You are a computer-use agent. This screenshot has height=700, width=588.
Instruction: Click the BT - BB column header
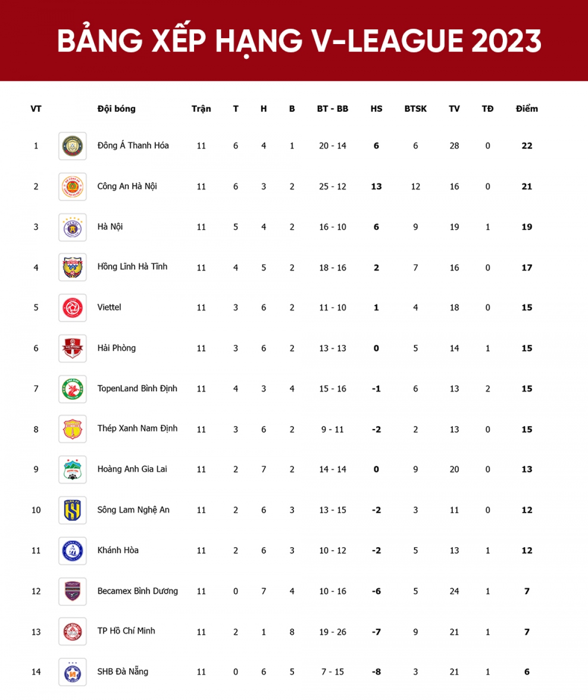coord(332,109)
